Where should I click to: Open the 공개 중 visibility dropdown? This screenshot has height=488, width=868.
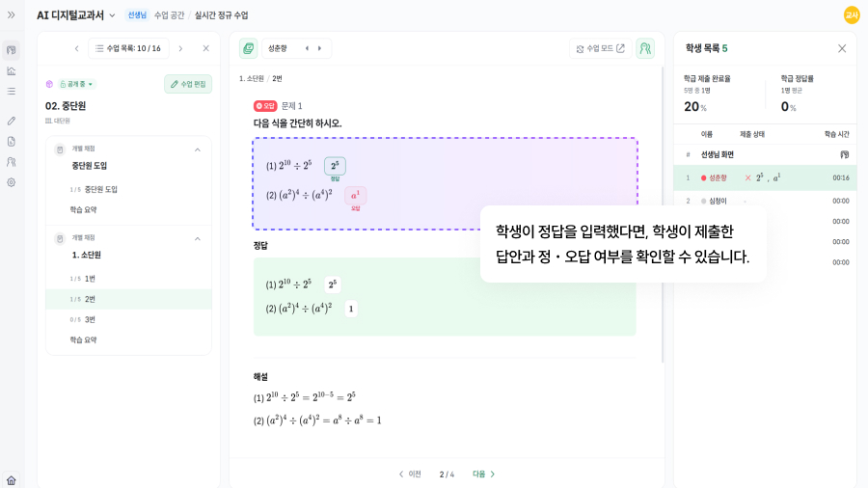[x=77, y=84]
